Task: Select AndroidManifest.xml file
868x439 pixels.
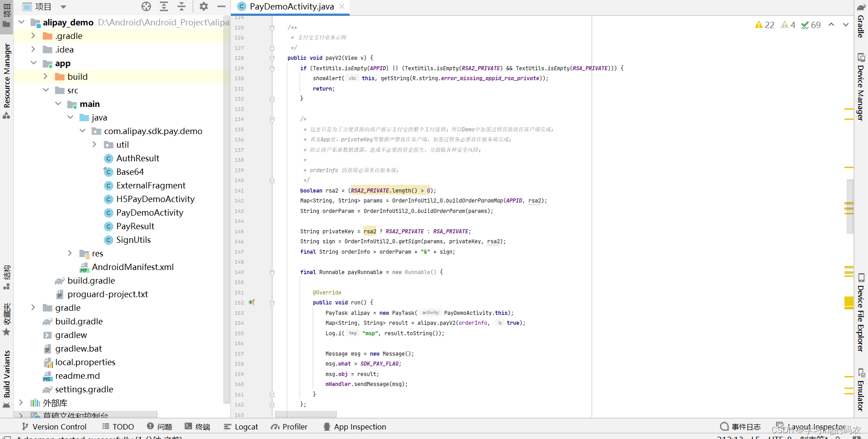Action: point(133,267)
